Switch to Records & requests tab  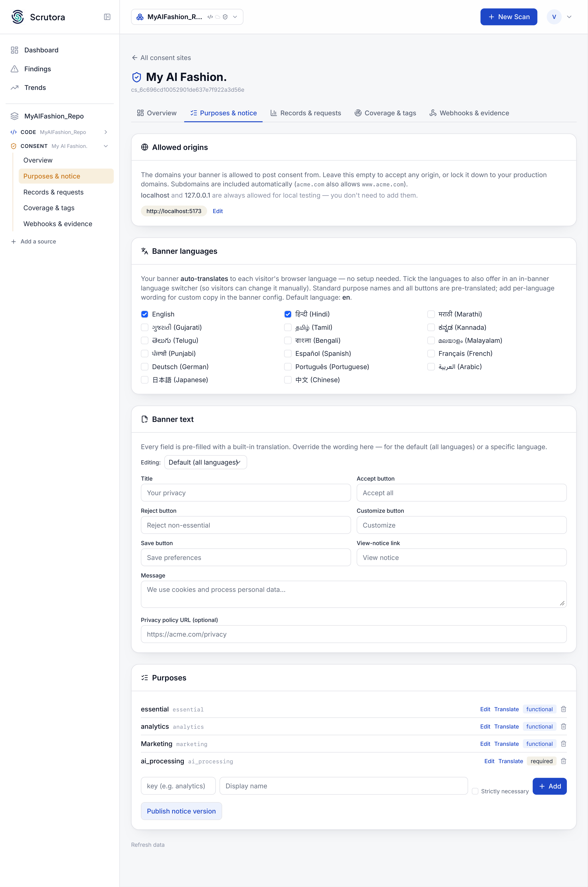click(306, 113)
